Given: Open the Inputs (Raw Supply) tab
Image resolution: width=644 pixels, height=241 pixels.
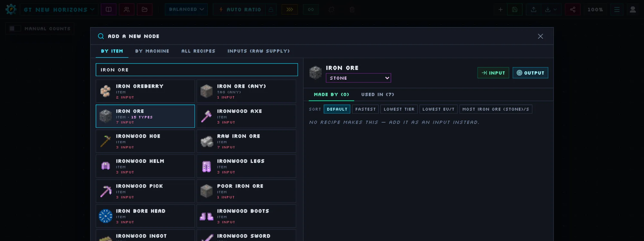Looking at the screenshot, I should (259, 51).
